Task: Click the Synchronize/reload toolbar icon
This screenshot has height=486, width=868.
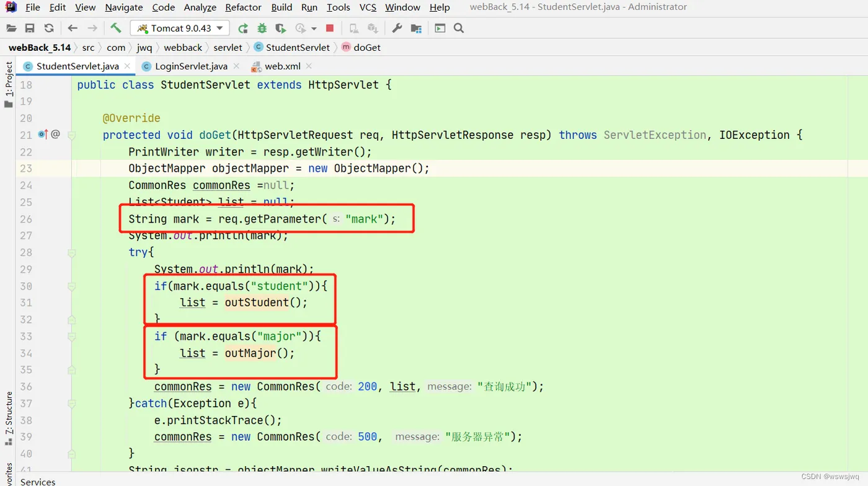Action: tap(49, 28)
